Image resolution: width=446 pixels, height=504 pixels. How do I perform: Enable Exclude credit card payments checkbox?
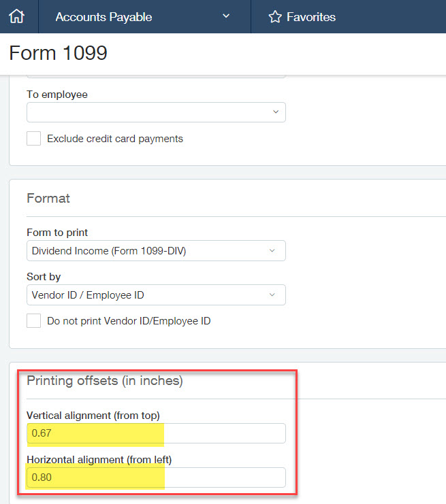pyautogui.click(x=33, y=139)
